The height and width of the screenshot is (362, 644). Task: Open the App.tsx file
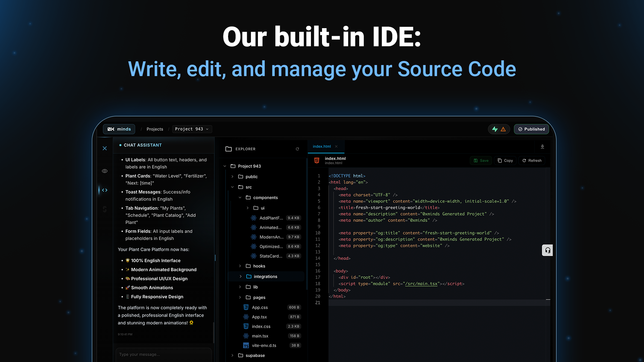(x=259, y=317)
